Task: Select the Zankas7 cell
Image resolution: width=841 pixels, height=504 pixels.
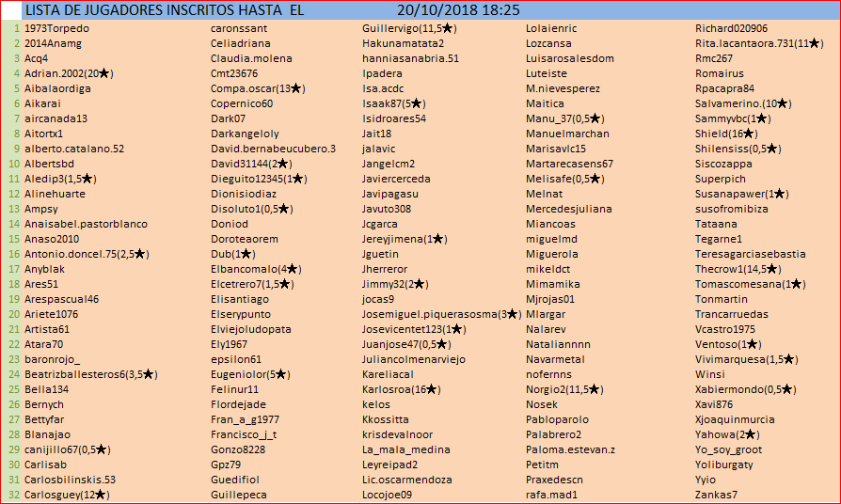Action: click(x=716, y=495)
